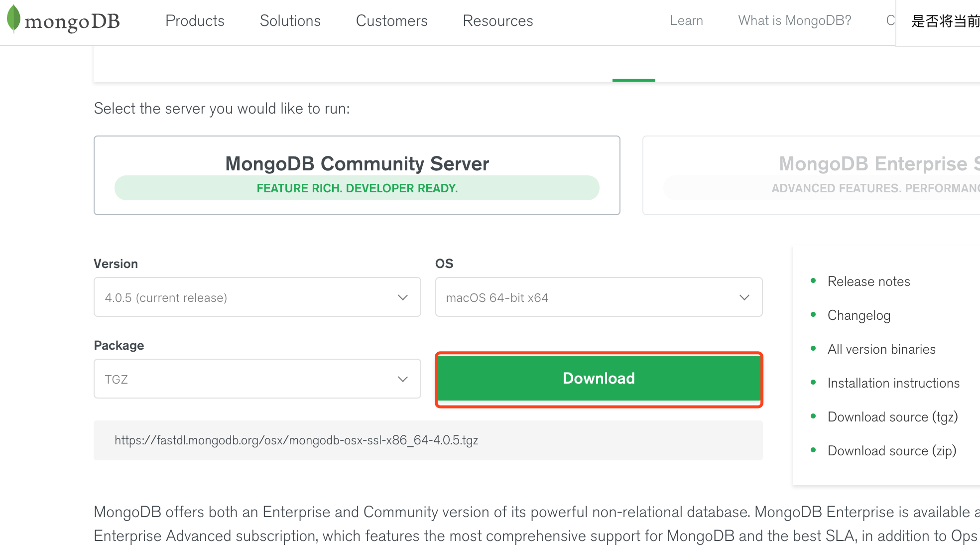Go to the Learn link
Viewport: 980px width, 546px height.
tap(686, 20)
